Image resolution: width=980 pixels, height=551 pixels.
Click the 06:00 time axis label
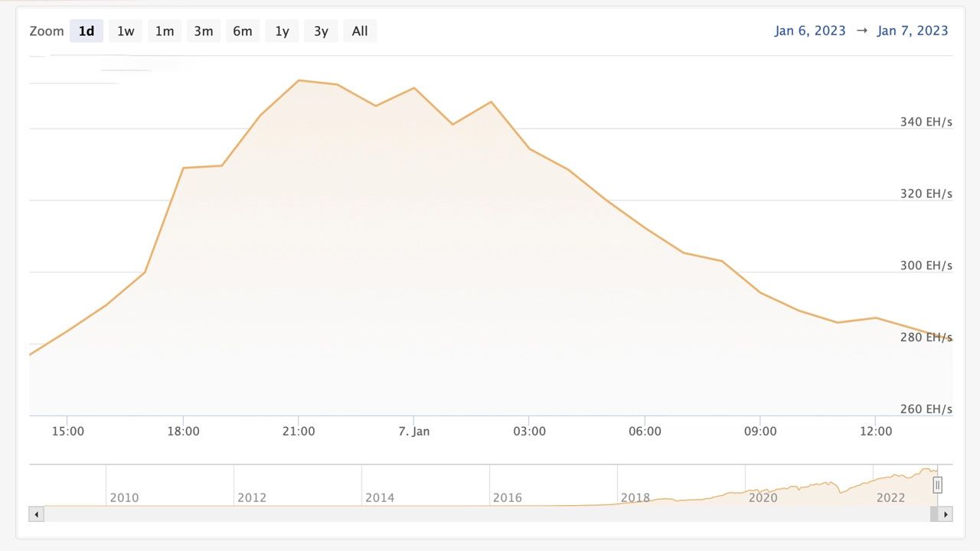645,431
